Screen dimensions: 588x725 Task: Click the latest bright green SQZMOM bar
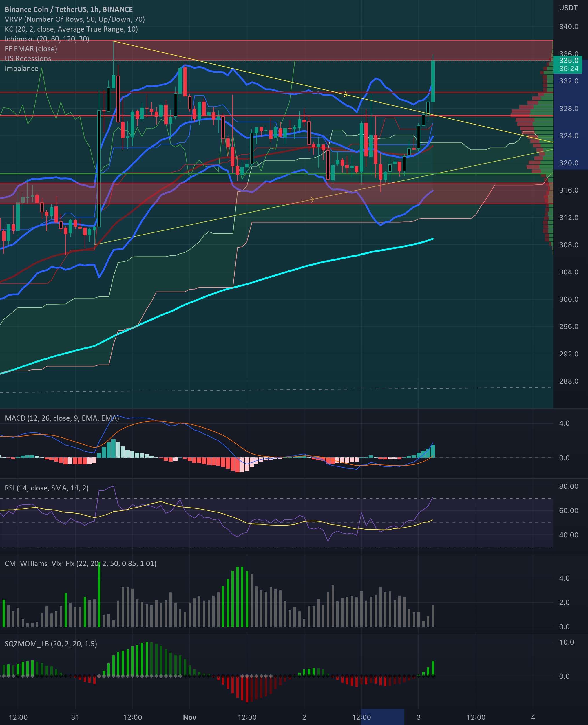(433, 668)
